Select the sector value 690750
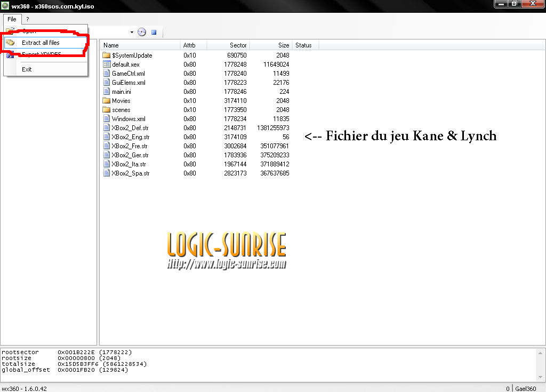Screen dimensions: 546x392 click(x=237, y=55)
